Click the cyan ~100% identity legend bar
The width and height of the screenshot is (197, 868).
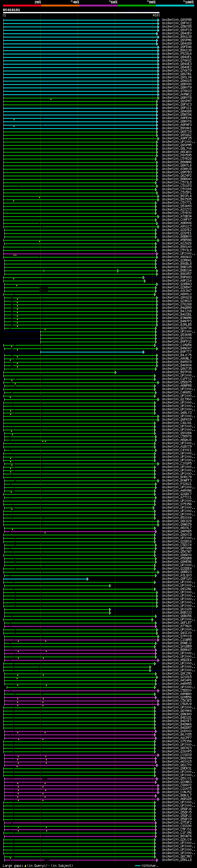175,6
